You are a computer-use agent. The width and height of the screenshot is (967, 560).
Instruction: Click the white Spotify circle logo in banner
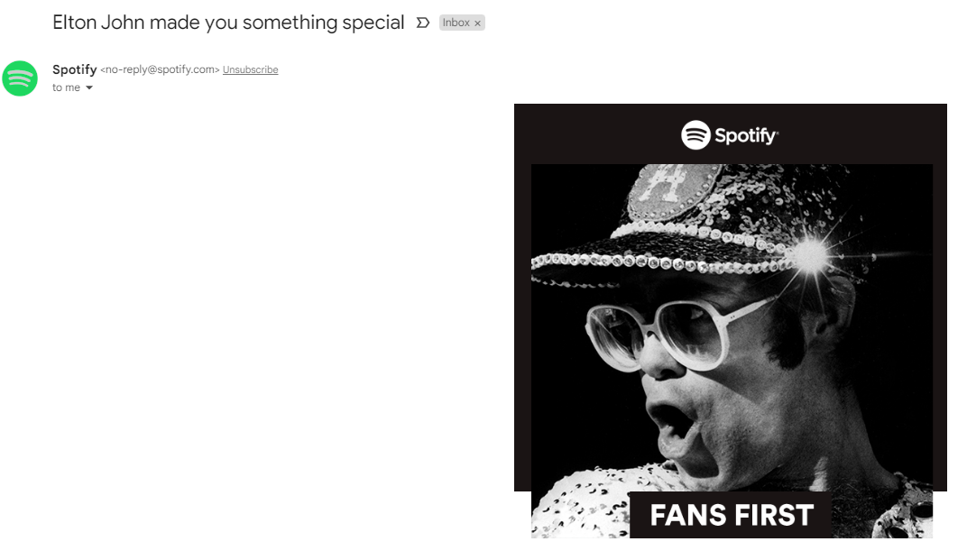(x=695, y=135)
